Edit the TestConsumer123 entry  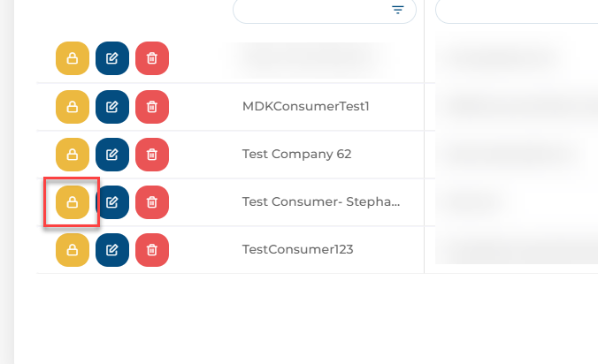click(112, 250)
